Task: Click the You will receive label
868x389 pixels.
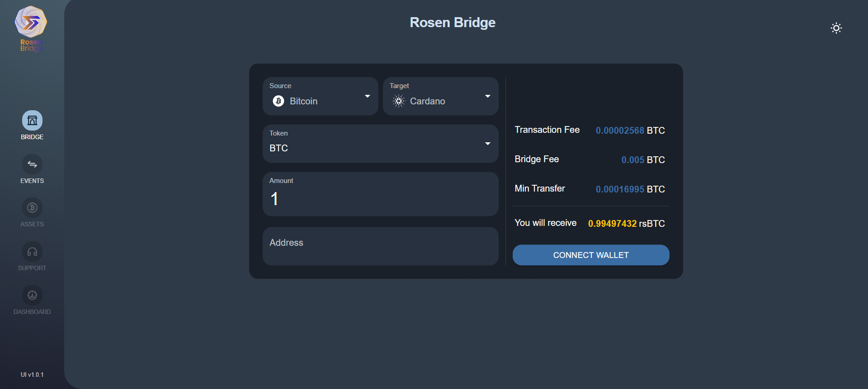Action: 546,223
